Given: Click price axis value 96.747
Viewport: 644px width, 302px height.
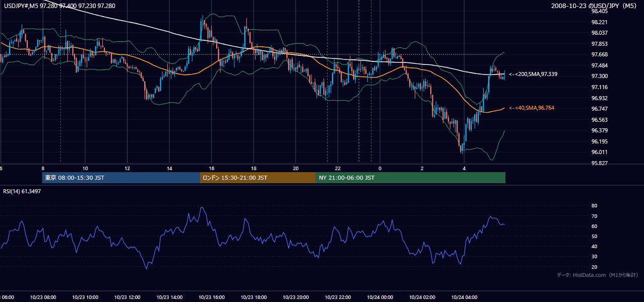Looking at the screenshot, I should [x=599, y=109].
